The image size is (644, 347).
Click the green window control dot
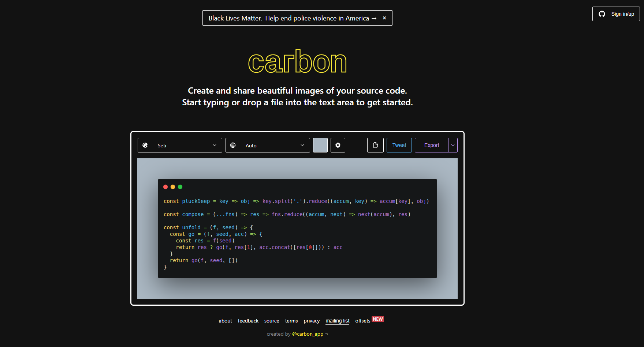[x=180, y=187]
